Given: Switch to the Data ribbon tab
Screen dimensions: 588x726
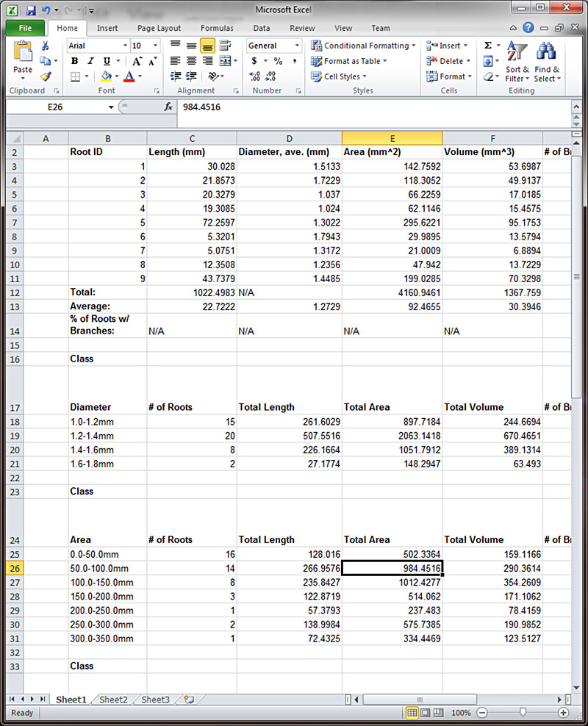Looking at the screenshot, I should click(262, 28).
